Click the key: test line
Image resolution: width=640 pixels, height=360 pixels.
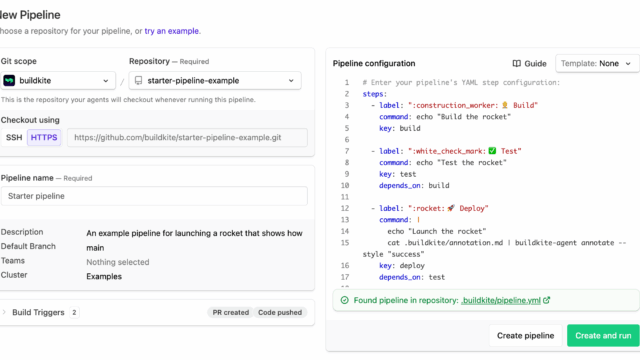[x=398, y=174]
